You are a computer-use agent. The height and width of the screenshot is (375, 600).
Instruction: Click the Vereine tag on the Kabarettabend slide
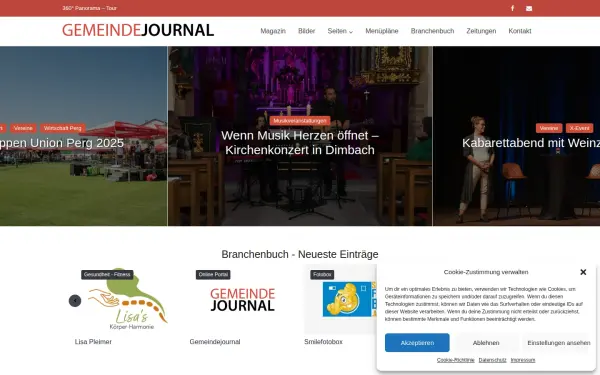(549, 128)
